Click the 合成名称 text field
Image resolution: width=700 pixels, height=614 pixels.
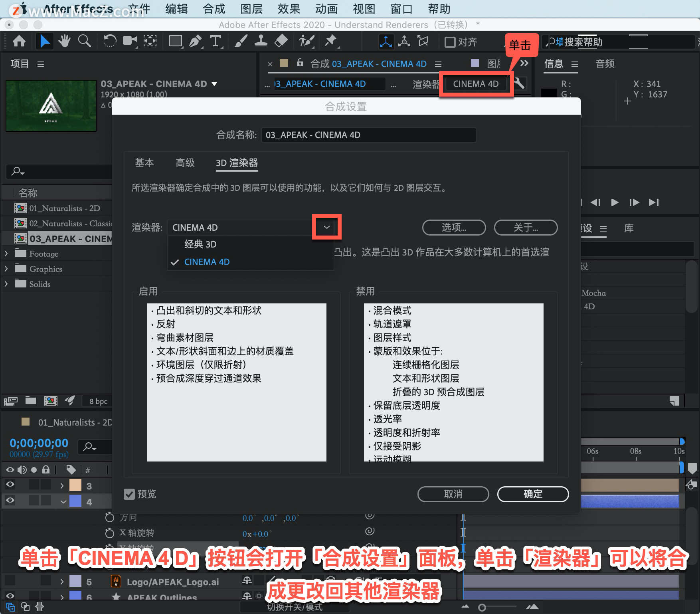(x=368, y=135)
